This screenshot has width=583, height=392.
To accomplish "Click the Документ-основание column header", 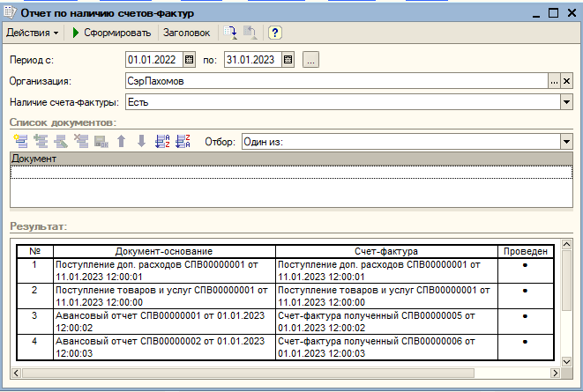I will [x=164, y=251].
